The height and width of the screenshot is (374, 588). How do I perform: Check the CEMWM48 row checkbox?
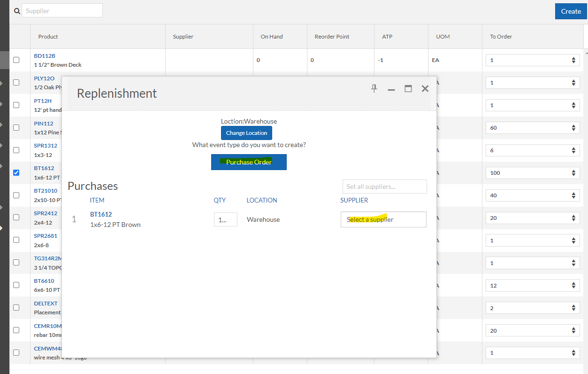point(16,352)
